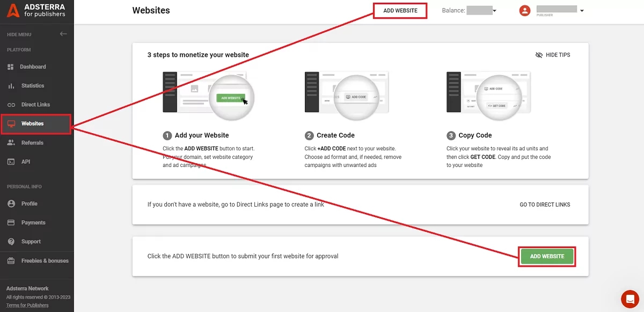Click the red user avatar icon

[x=524, y=11]
